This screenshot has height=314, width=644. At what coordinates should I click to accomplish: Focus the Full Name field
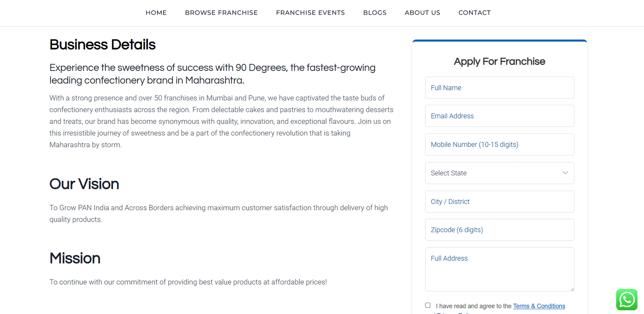(x=499, y=88)
